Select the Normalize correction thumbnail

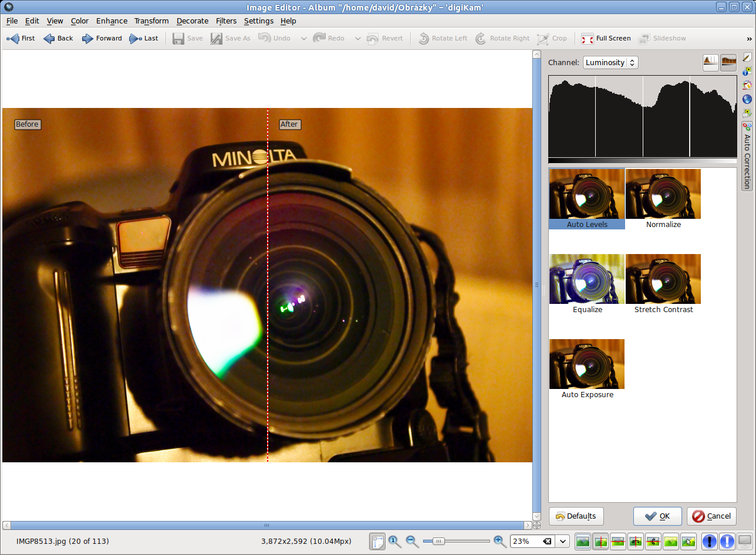tap(663, 199)
